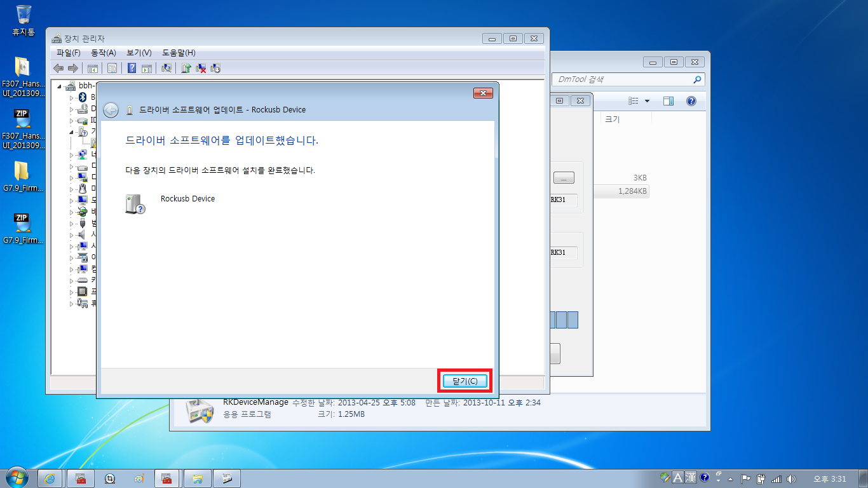This screenshot has width=868, height=488.
Task: Open the 파일(F) menu in Device Manager
Action: pos(68,53)
